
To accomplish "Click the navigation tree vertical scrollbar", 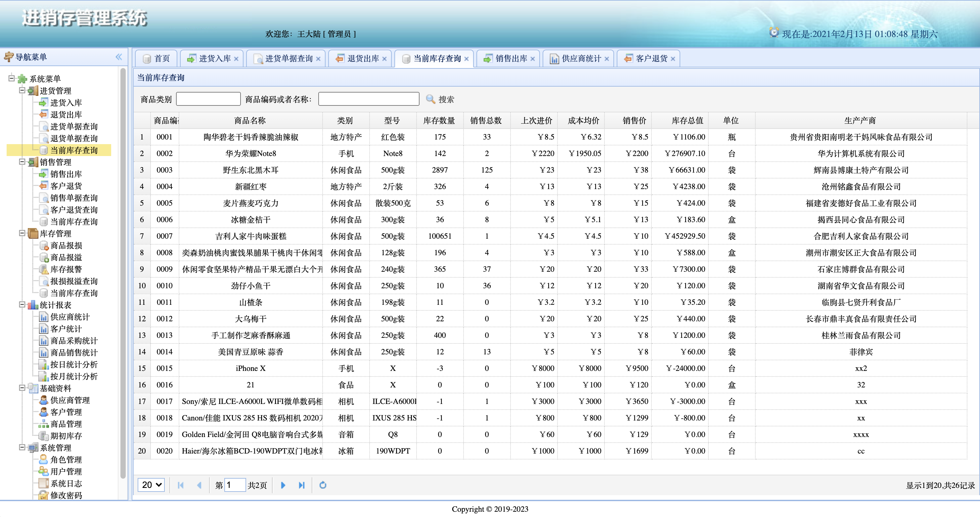I will coord(123,274).
